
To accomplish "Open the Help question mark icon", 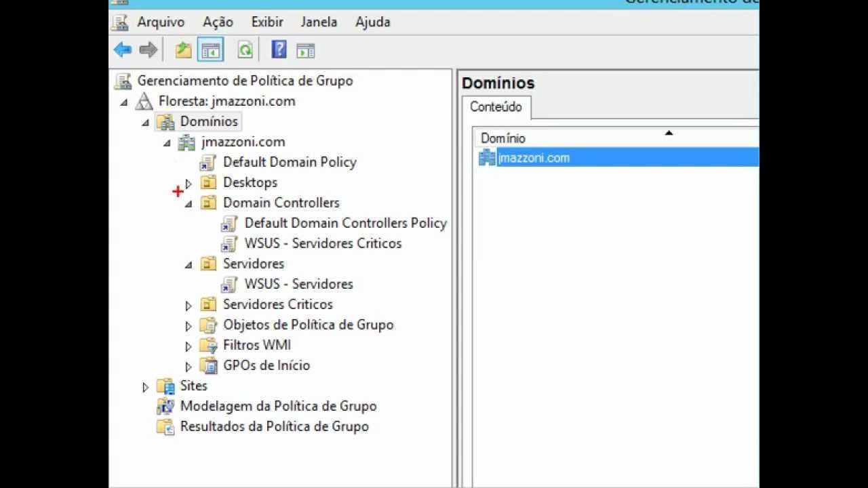I will click(x=279, y=49).
